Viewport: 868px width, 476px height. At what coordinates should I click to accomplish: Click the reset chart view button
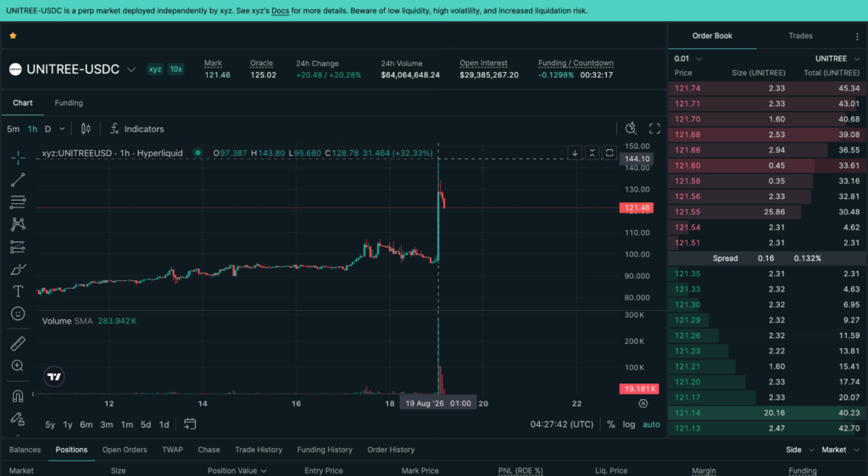pyautogui.click(x=609, y=152)
